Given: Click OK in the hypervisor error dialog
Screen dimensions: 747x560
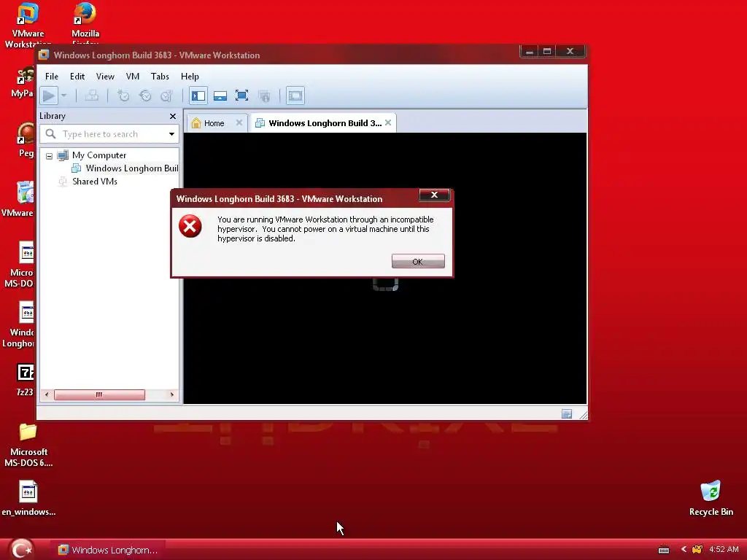Looking at the screenshot, I should [418, 262].
